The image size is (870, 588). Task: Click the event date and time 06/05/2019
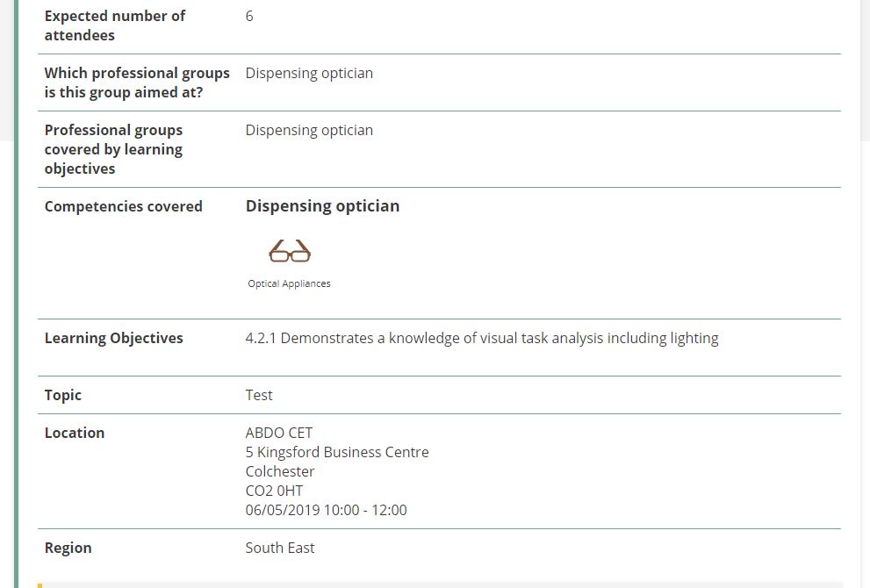click(326, 510)
